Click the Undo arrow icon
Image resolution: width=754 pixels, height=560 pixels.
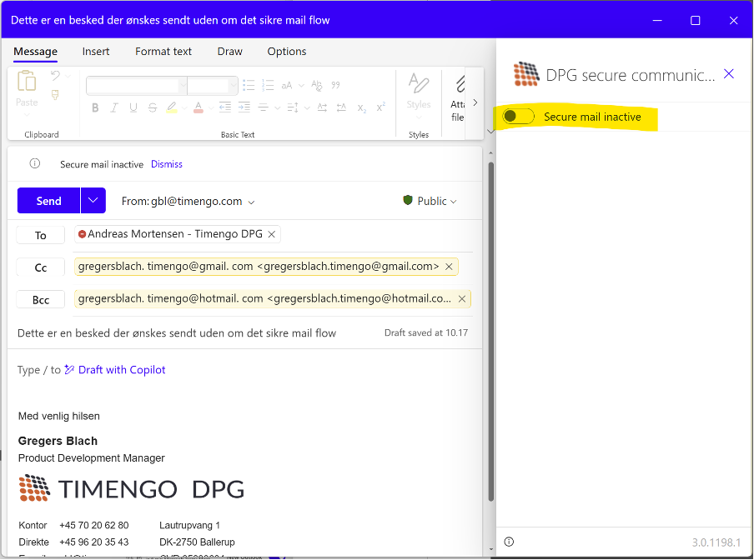[55, 76]
